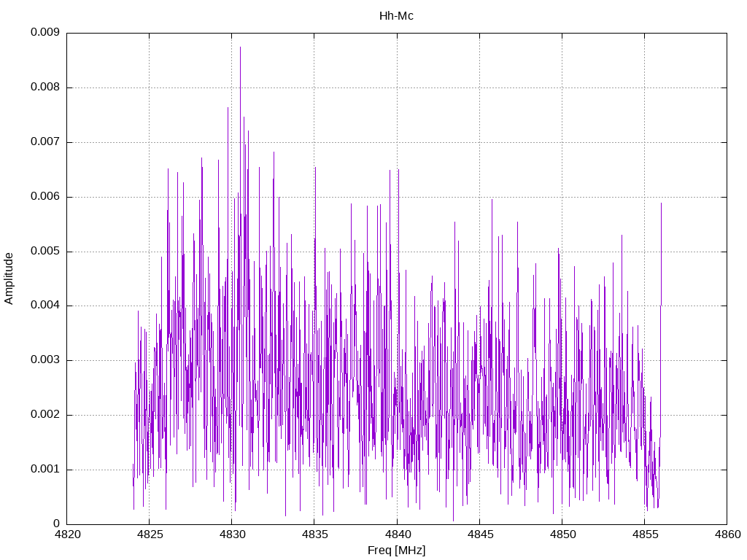Click the plot title 'Hh-Mc'

click(x=396, y=16)
